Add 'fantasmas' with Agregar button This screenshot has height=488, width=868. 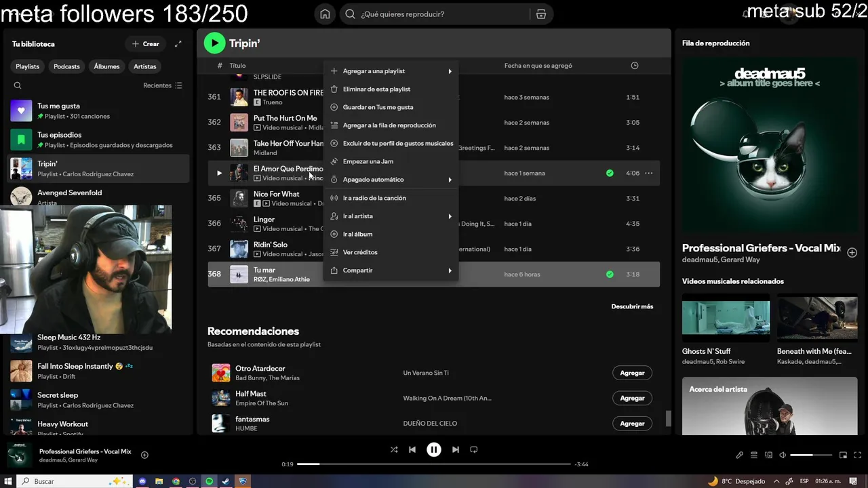pyautogui.click(x=632, y=423)
